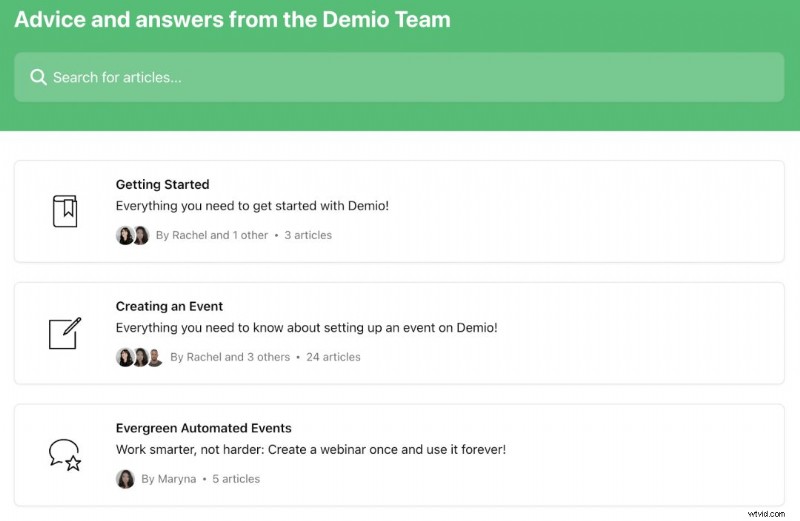Click the '3 articles' count
Viewport: 800px width, 521px height.
(x=308, y=235)
